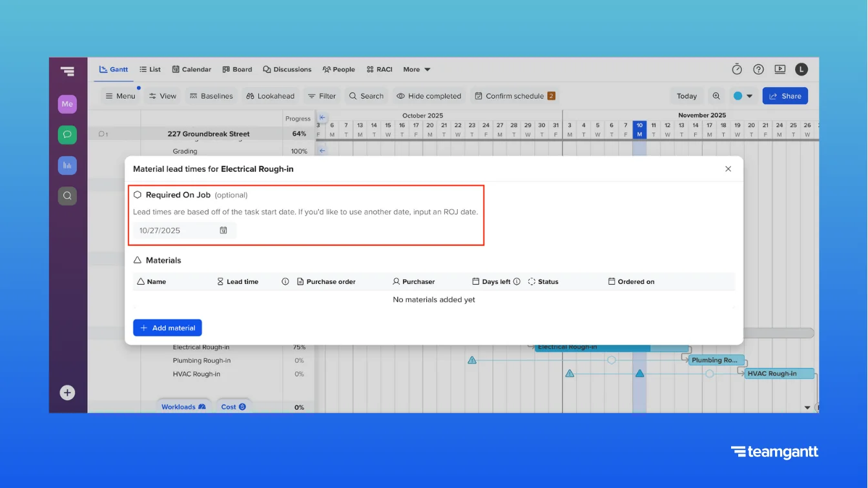Click the Purchaser column header

coord(413,281)
